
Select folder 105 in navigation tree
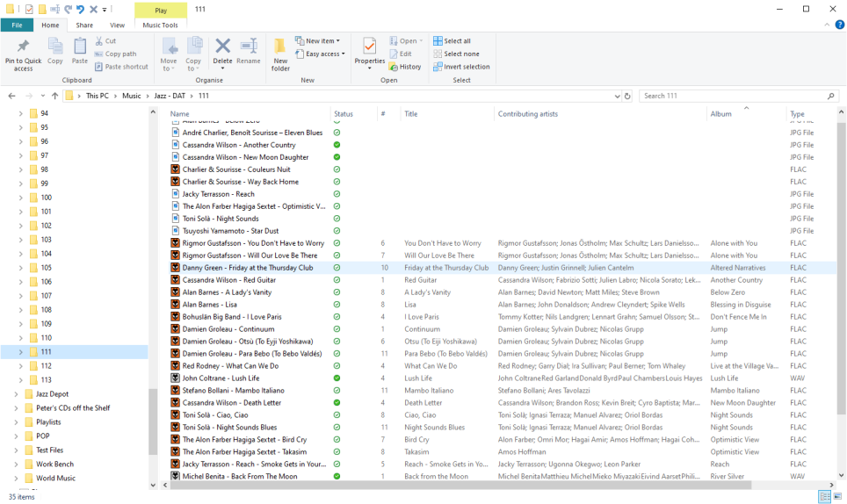pos(47,268)
